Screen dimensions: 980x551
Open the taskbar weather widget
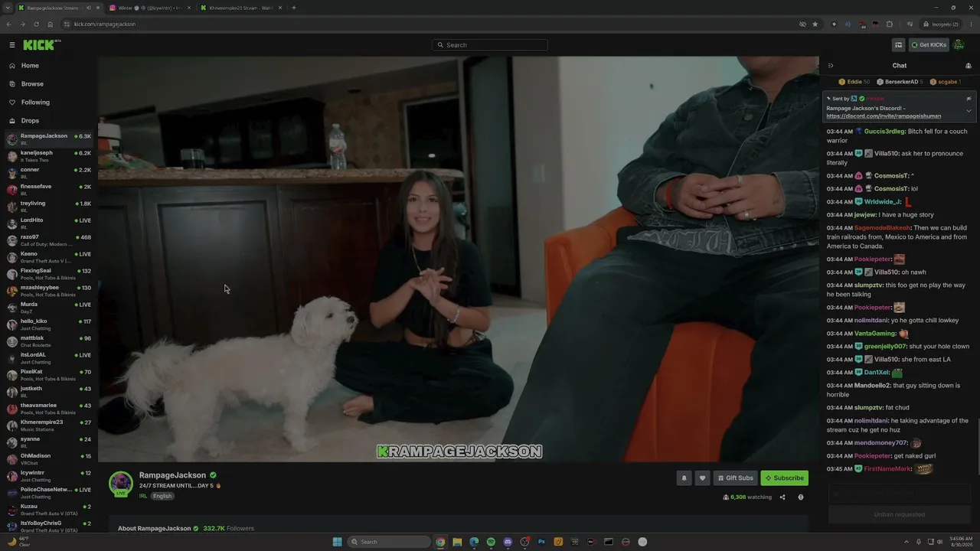coord(18,542)
